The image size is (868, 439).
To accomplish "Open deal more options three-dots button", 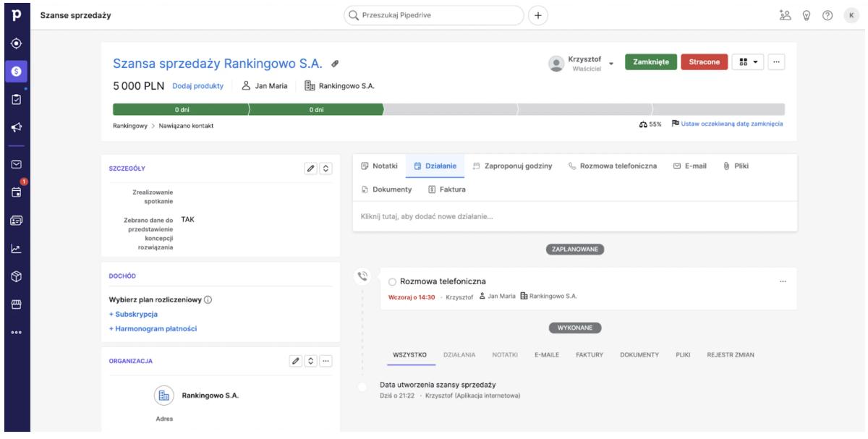I will pyautogui.click(x=777, y=62).
